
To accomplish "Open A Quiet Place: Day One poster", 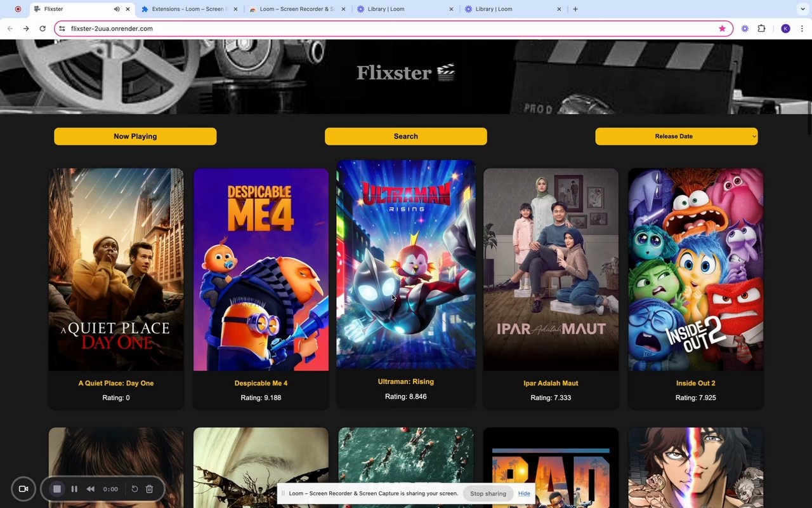I will click(117, 269).
